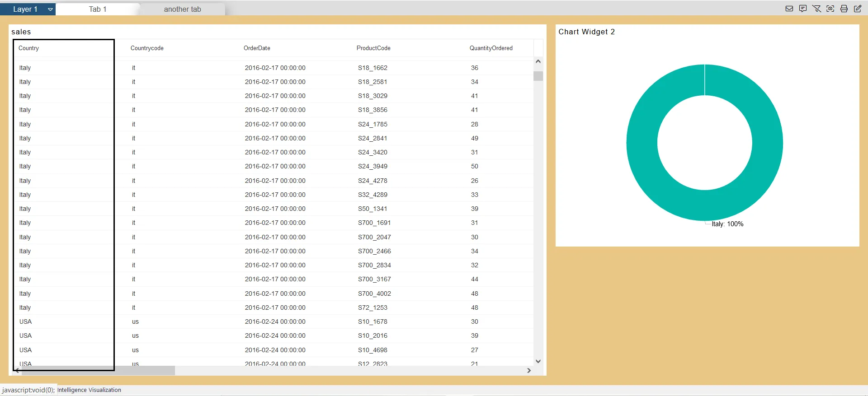
Task: Open edit mode with the pencil icon
Action: [858, 9]
